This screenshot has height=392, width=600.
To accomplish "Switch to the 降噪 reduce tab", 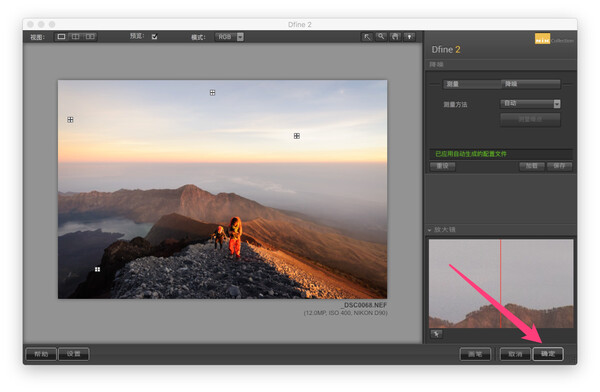I will (531, 84).
